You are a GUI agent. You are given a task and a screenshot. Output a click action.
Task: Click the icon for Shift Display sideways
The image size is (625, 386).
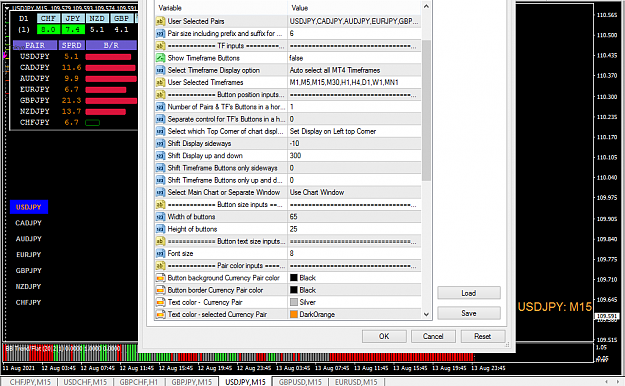pyautogui.click(x=160, y=143)
